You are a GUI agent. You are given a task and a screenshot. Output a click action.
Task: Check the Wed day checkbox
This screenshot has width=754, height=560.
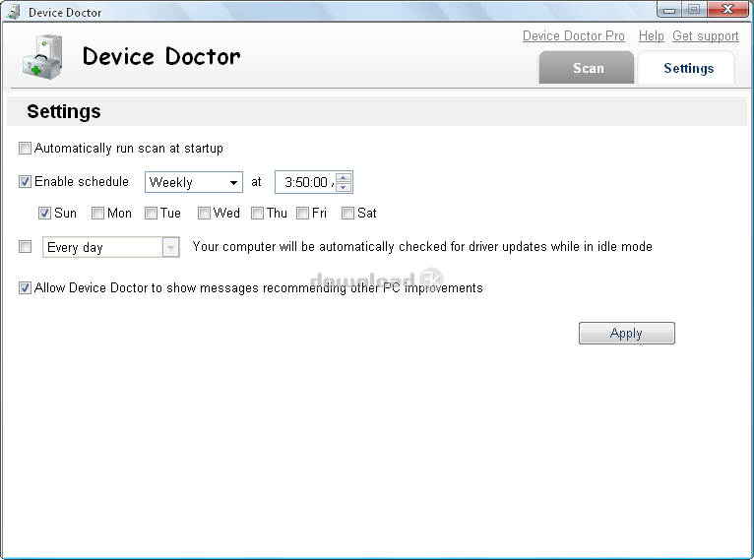204,213
